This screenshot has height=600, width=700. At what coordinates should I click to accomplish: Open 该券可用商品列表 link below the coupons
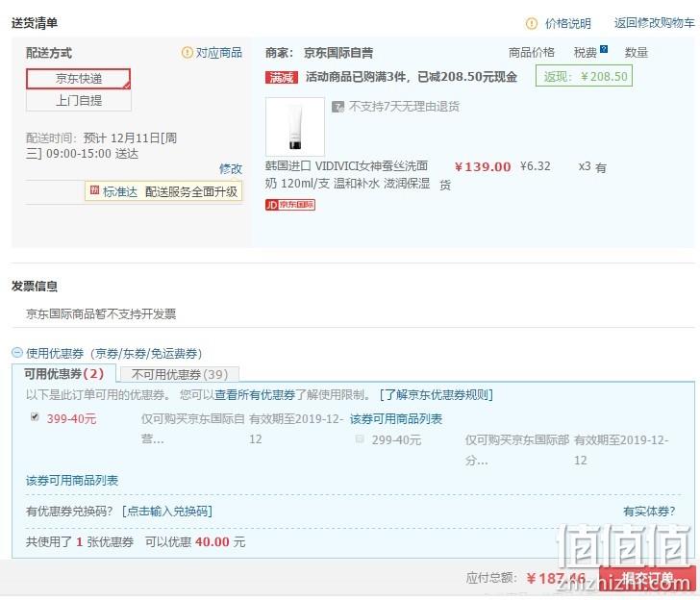[72, 481]
